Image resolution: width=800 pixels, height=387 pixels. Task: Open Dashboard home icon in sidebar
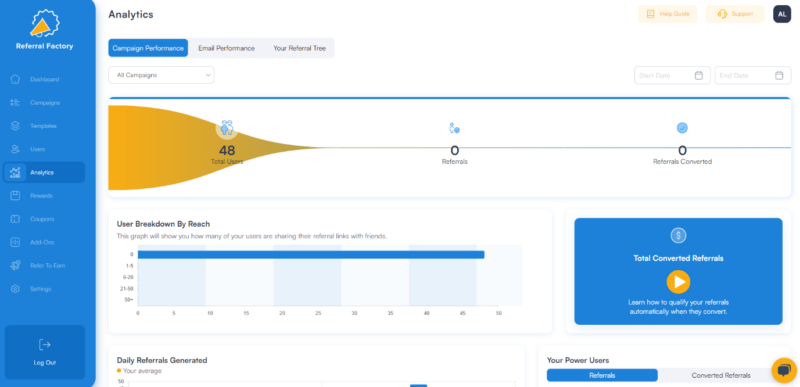pos(15,80)
